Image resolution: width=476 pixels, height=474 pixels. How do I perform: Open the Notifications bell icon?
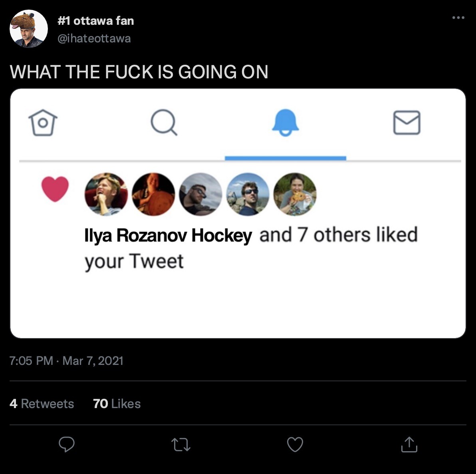click(286, 123)
